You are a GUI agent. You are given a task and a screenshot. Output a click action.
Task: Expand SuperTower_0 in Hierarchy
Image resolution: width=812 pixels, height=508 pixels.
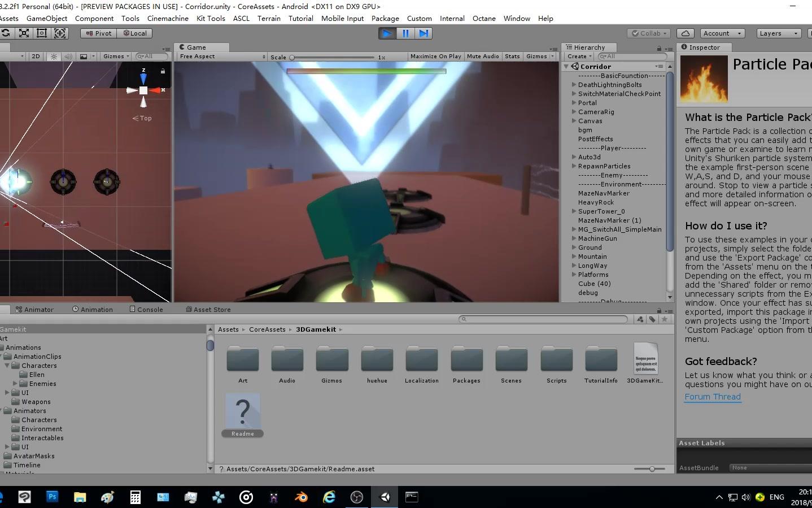pos(574,211)
